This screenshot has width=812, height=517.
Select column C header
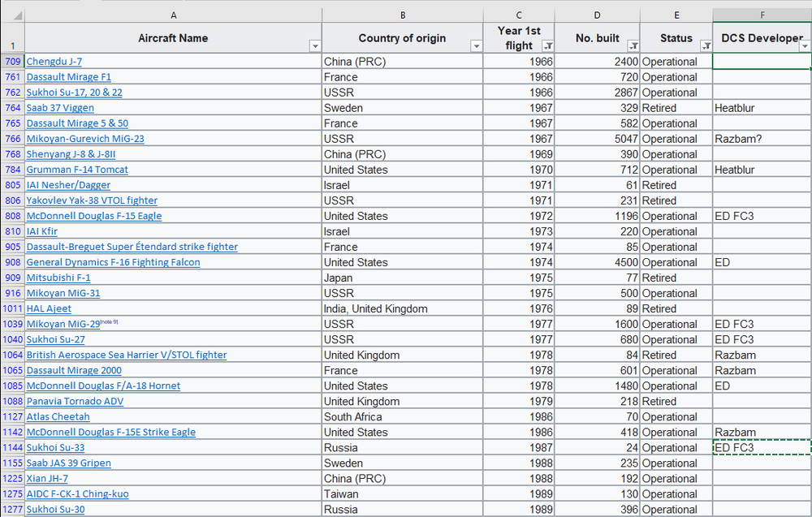coord(519,15)
